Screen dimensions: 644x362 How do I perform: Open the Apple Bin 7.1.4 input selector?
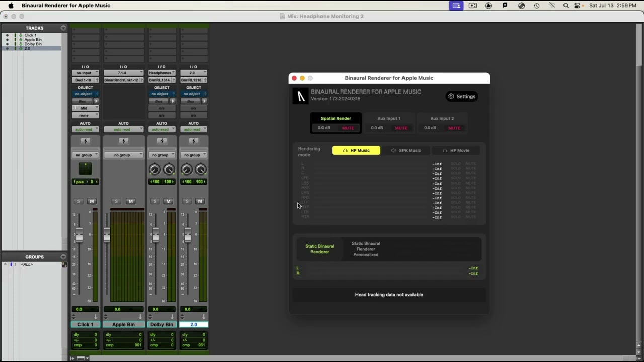click(123, 73)
